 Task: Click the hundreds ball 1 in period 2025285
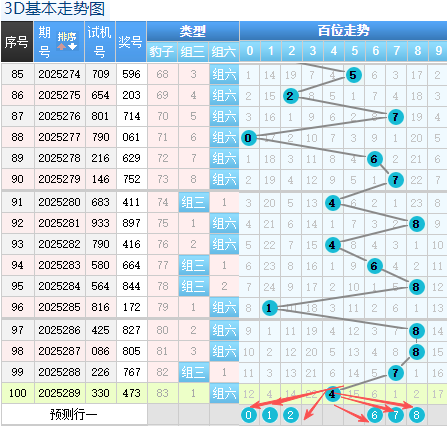tap(269, 308)
